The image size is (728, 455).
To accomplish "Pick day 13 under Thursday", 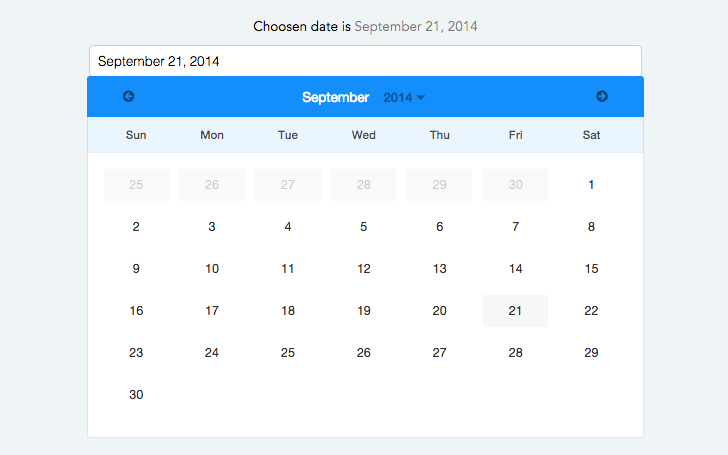I will click(439, 269).
